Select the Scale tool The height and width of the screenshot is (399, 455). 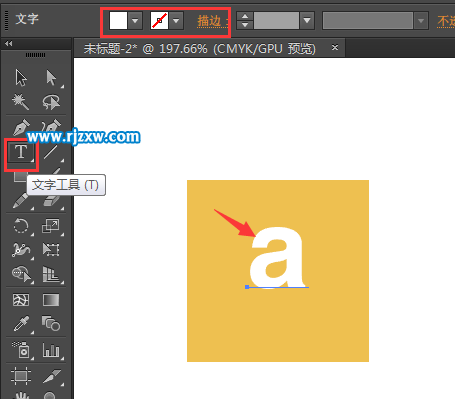pyautogui.click(x=51, y=226)
